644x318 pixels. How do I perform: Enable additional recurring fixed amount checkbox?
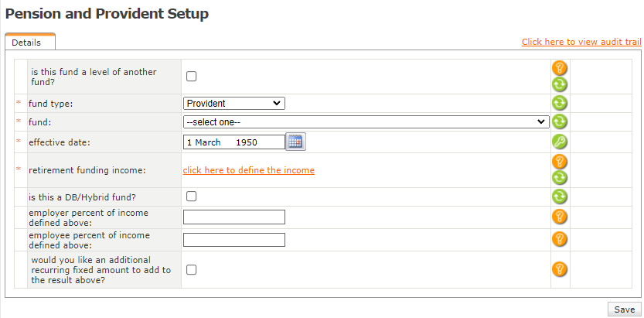(x=192, y=269)
